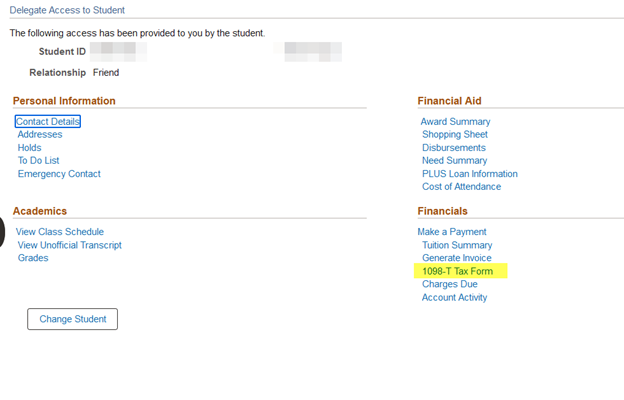Open the Grades link
Screen dimensions: 624x400
pyautogui.click(x=33, y=258)
